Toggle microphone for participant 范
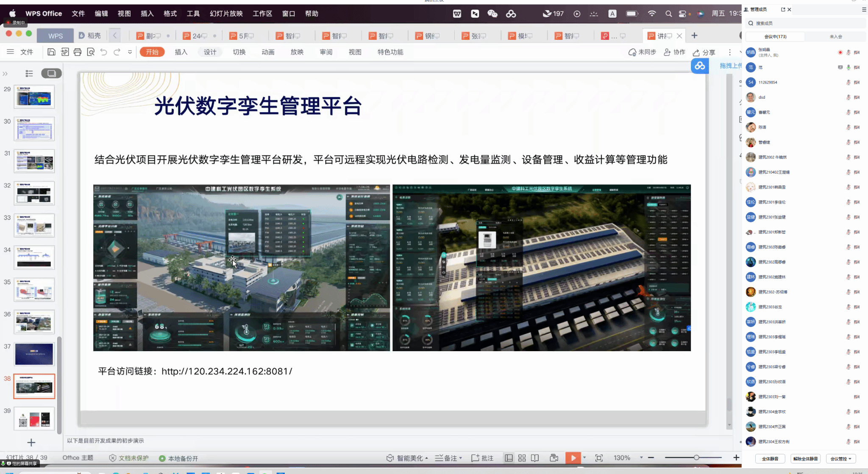 click(848, 67)
